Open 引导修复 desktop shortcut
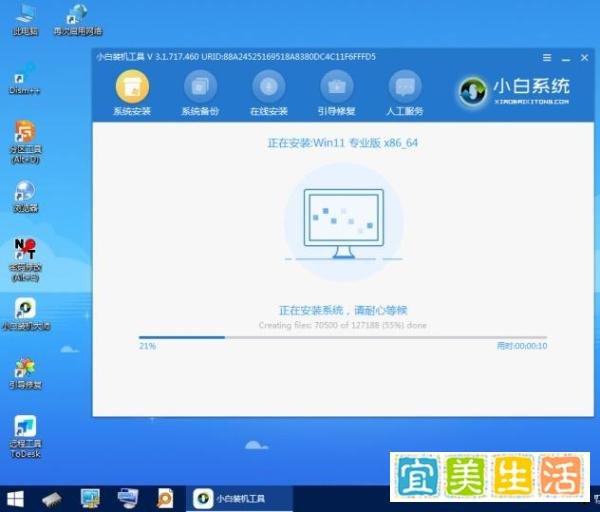 click(25, 373)
